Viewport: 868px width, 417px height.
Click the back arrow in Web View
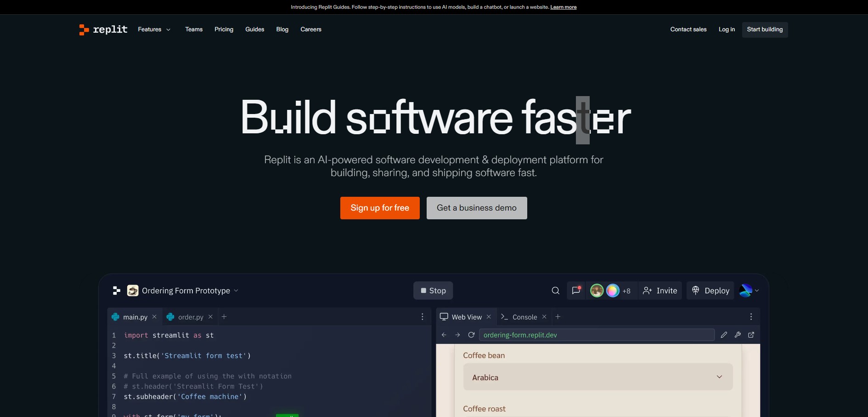tap(444, 335)
